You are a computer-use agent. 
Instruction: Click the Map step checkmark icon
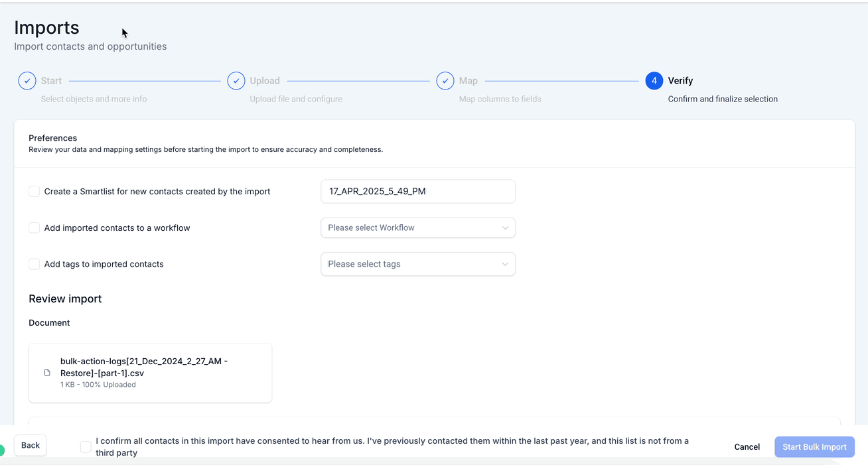pos(445,81)
